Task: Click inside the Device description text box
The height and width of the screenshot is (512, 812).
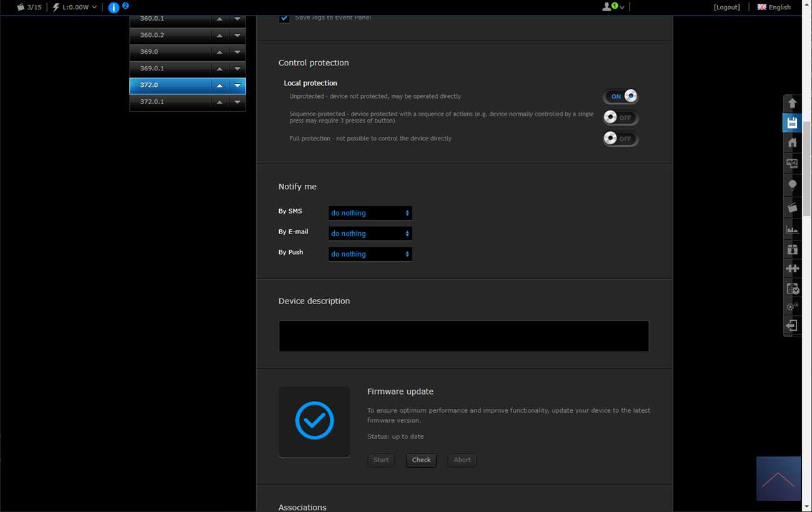Action: pyautogui.click(x=463, y=337)
